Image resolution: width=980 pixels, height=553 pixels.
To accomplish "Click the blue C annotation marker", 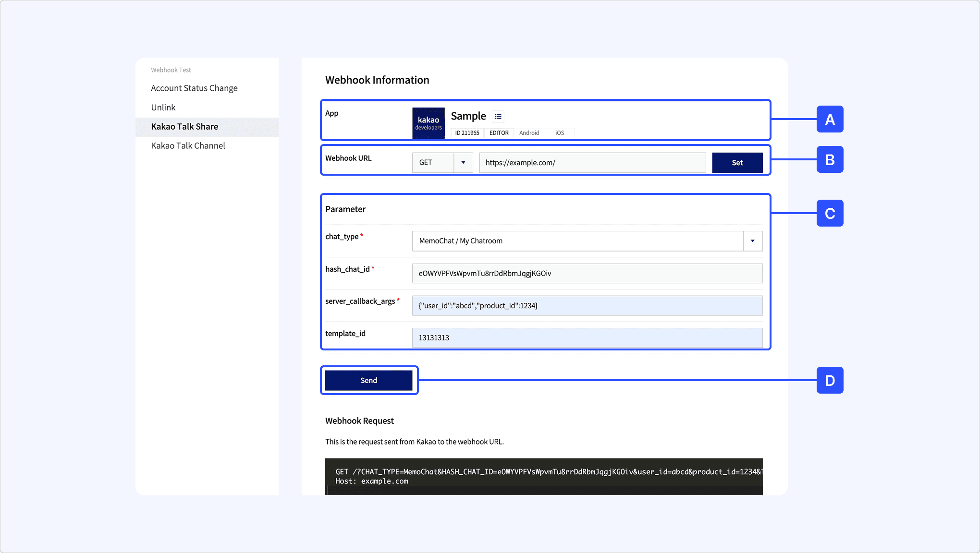I will pyautogui.click(x=830, y=213).
